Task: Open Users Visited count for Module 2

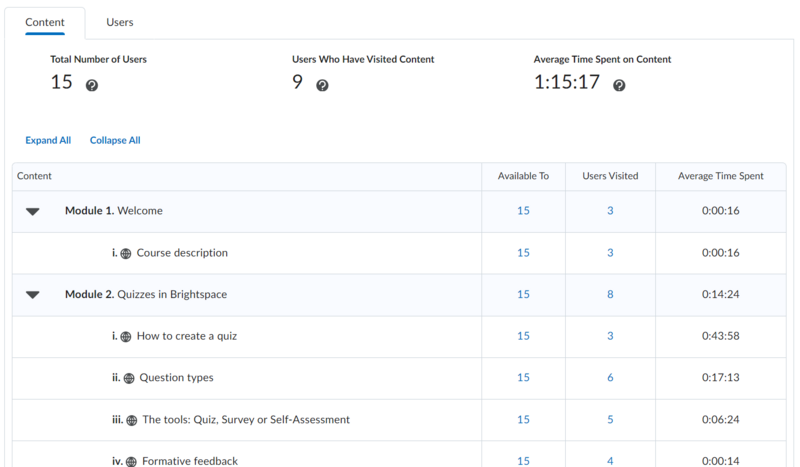Action: point(610,295)
